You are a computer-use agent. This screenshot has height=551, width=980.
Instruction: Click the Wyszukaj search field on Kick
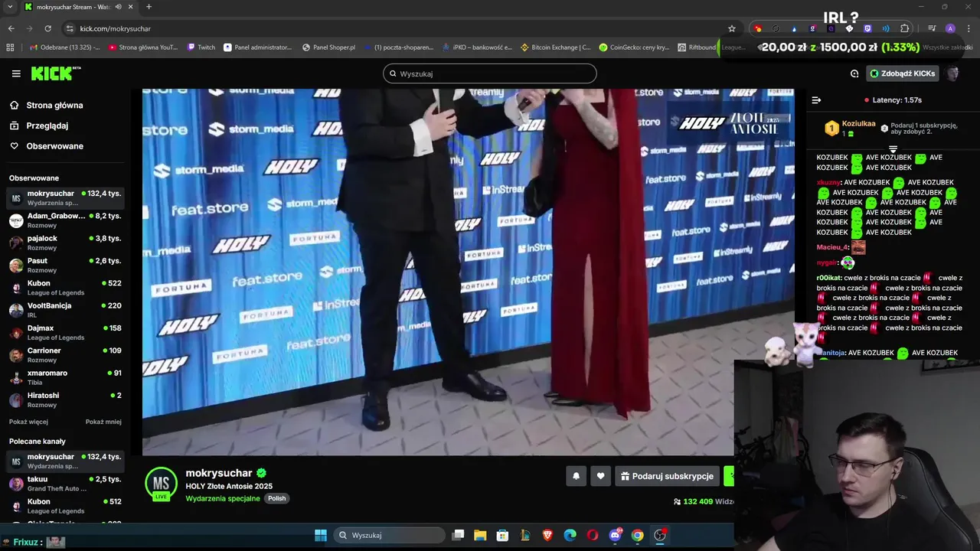tap(490, 73)
